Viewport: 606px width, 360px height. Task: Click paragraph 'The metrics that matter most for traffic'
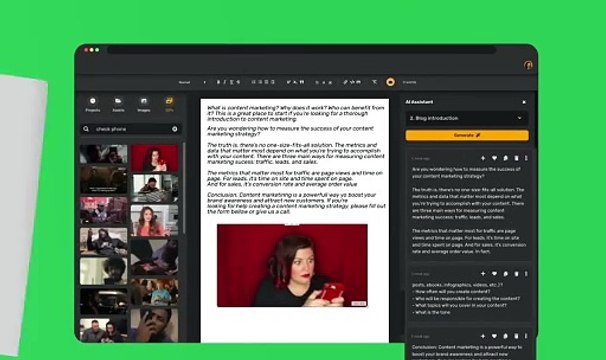[x=295, y=178]
